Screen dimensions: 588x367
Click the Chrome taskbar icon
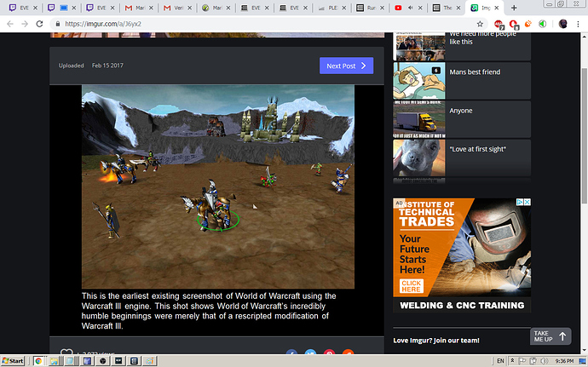tap(38, 361)
